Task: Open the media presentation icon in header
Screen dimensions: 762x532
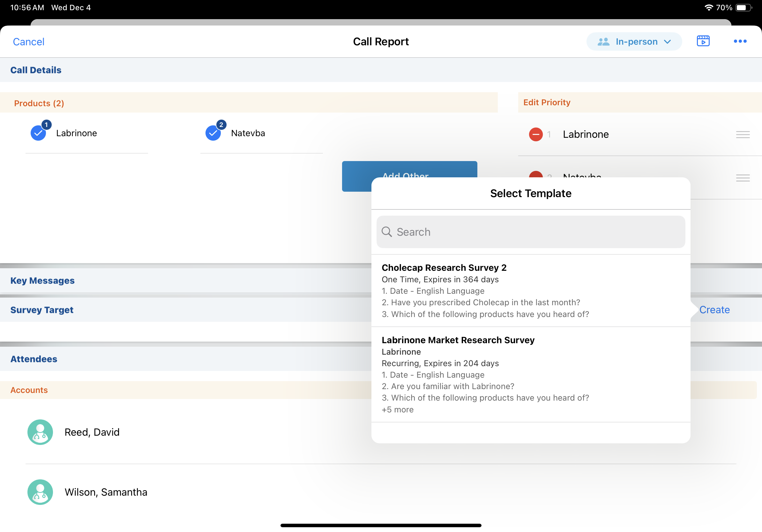Action: point(703,41)
